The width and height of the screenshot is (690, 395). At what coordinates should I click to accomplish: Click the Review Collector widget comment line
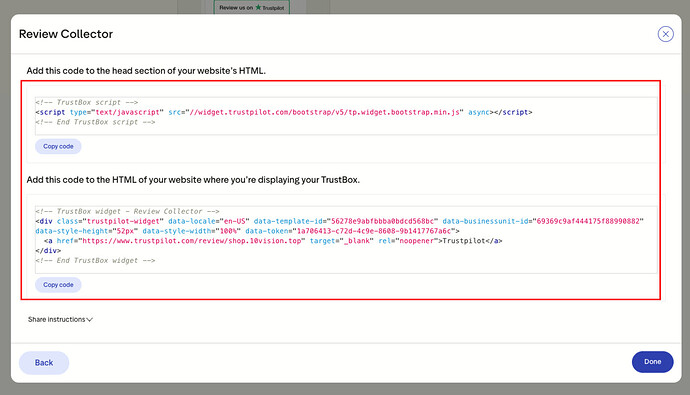click(x=127, y=211)
